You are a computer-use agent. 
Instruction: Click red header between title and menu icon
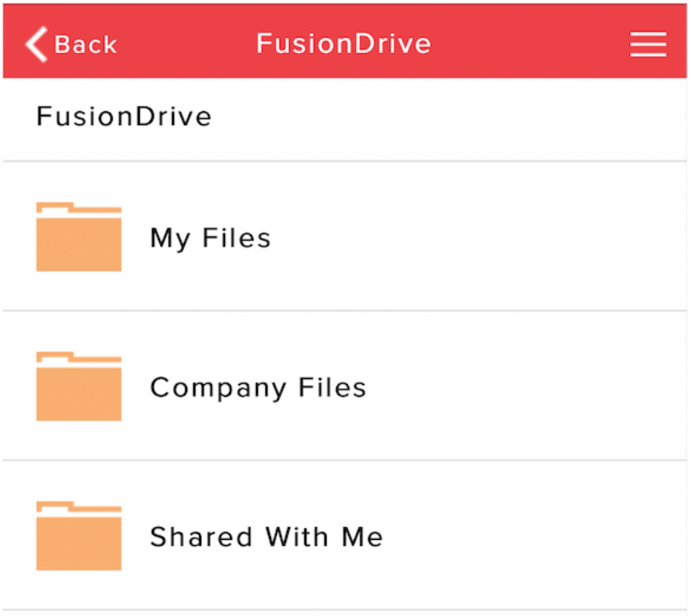tap(530, 44)
